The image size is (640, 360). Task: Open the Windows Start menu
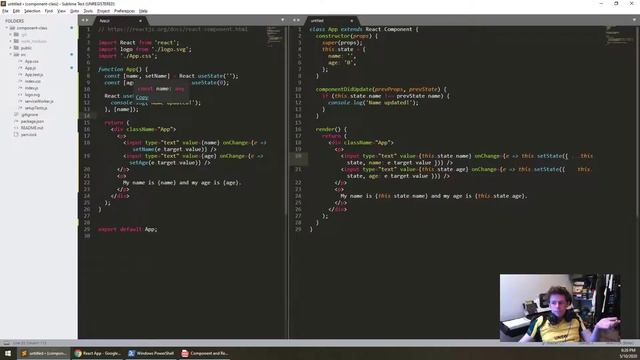point(8,353)
